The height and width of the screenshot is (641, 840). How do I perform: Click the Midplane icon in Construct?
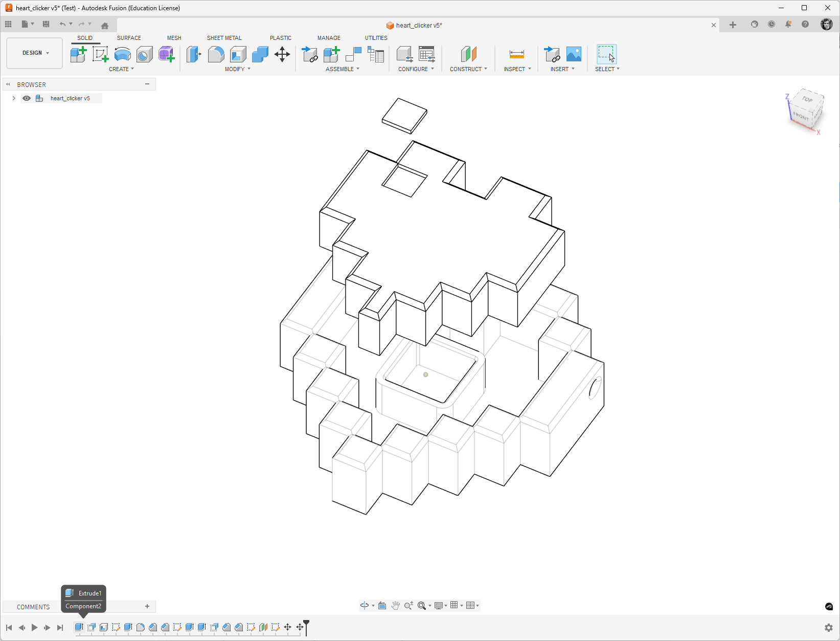coord(468,54)
